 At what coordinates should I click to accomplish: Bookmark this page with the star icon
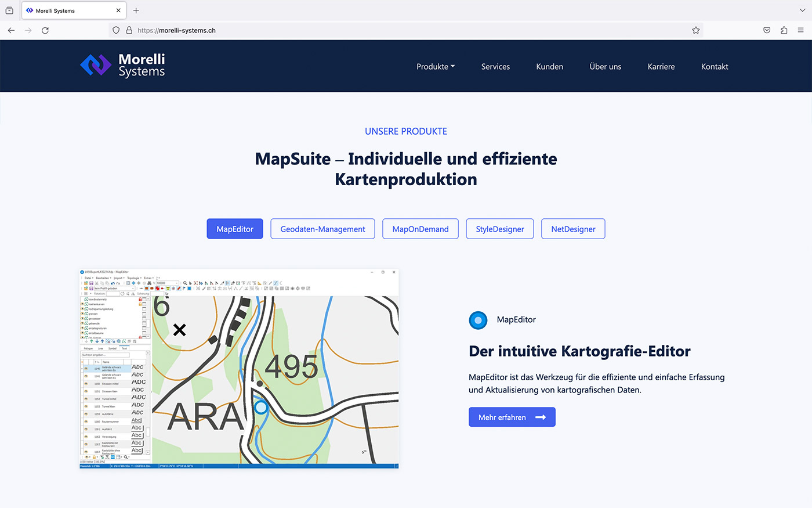tap(695, 30)
